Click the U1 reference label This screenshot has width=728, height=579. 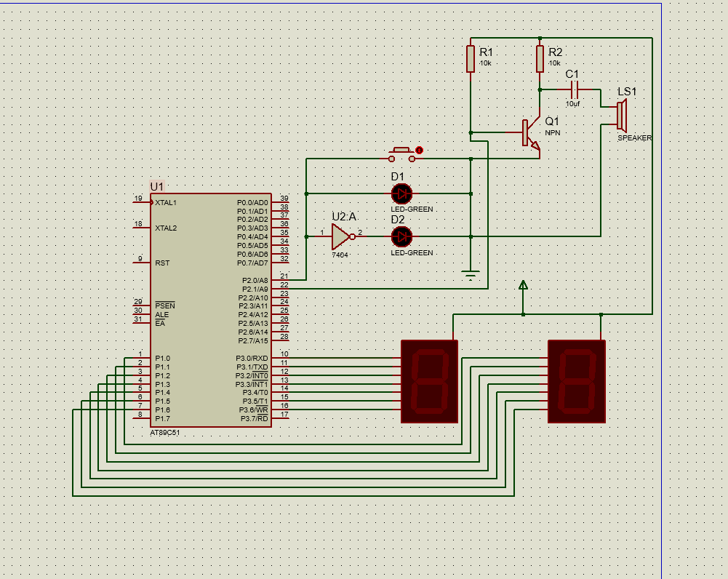coord(157,187)
